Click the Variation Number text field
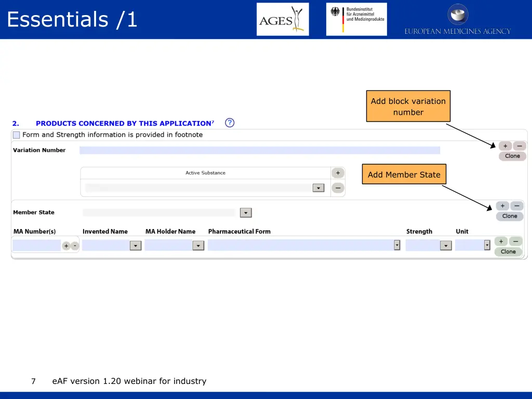 tap(260, 150)
